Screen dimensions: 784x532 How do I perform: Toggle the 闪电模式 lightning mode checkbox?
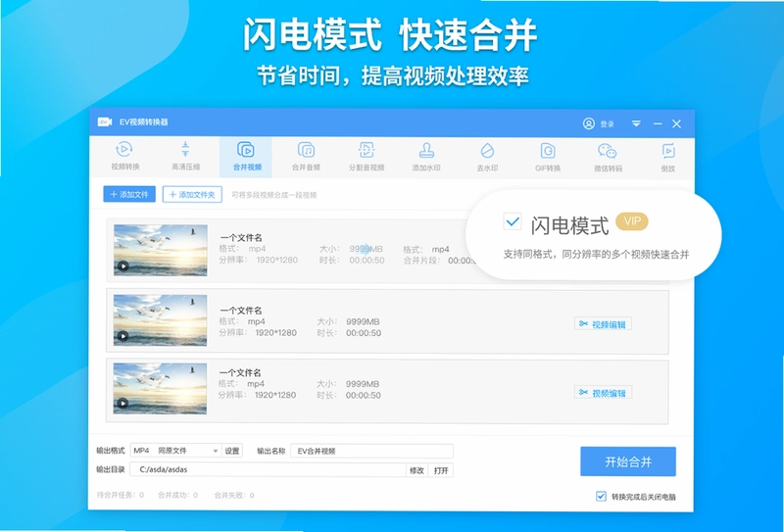point(512,221)
